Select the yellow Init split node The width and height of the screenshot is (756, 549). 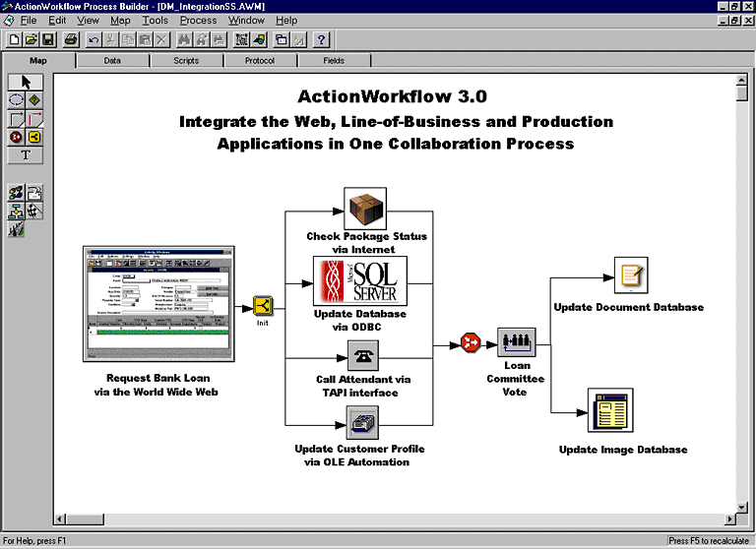(263, 306)
